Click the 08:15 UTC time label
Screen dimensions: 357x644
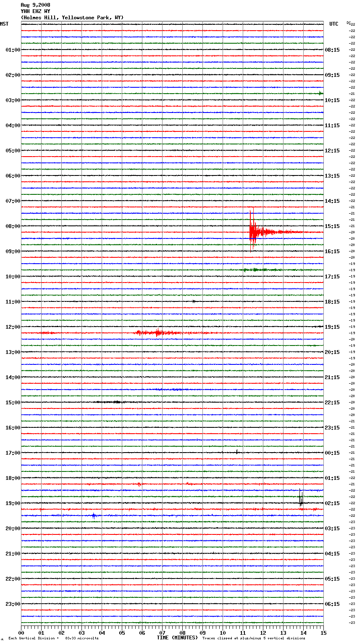(332, 50)
